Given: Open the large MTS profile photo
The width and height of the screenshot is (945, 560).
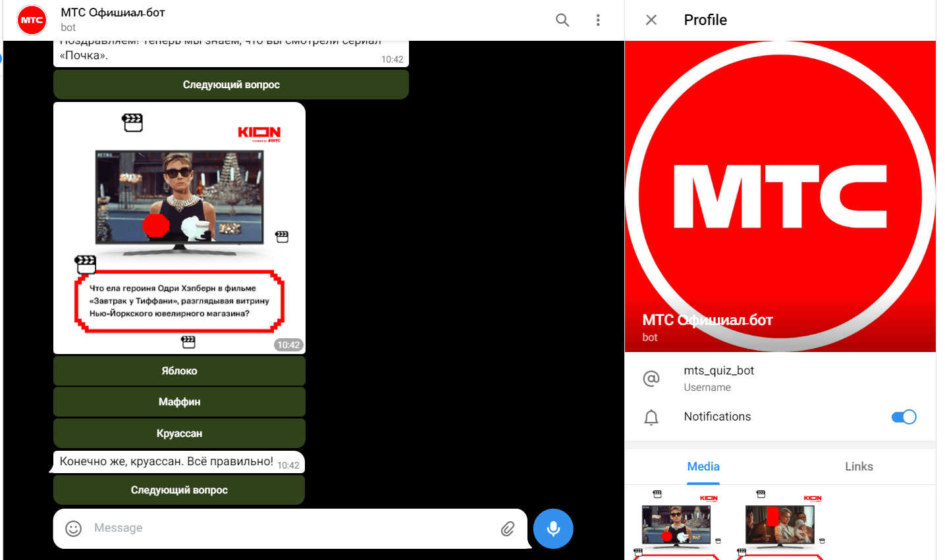Looking at the screenshot, I should coord(780,196).
